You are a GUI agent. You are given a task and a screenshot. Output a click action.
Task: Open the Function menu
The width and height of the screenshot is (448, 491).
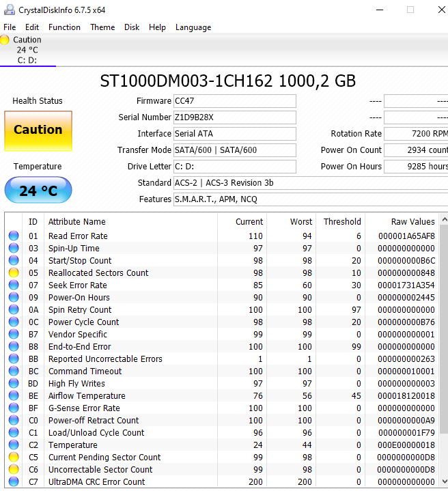[64, 27]
